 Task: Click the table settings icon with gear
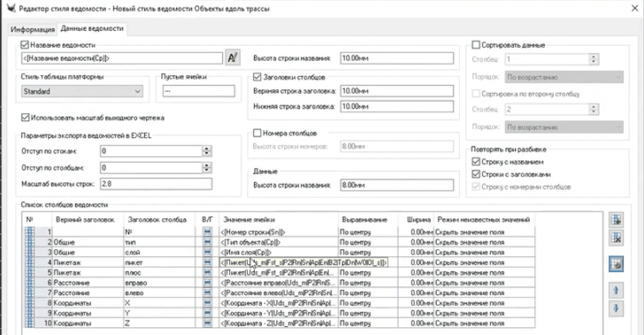click(616, 264)
